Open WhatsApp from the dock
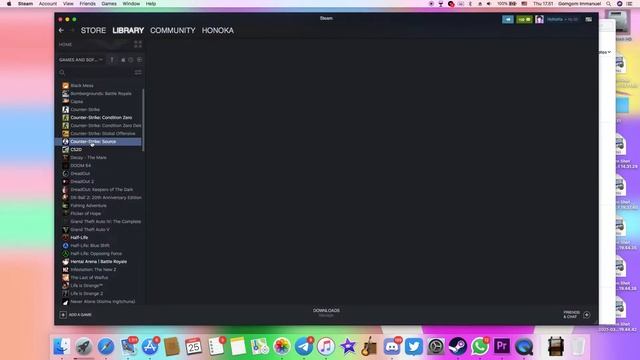The width and height of the screenshot is (640, 360). coord(480,347)
